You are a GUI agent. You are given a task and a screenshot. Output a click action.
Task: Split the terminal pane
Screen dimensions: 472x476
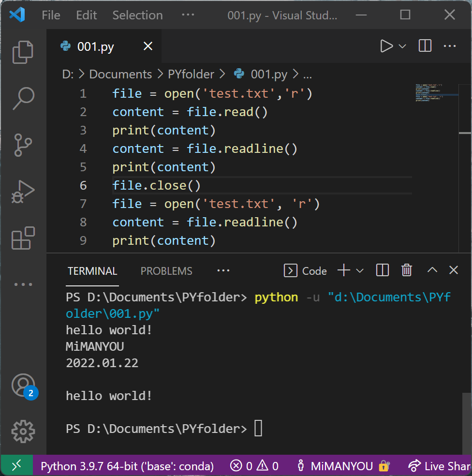coord(382,270)
